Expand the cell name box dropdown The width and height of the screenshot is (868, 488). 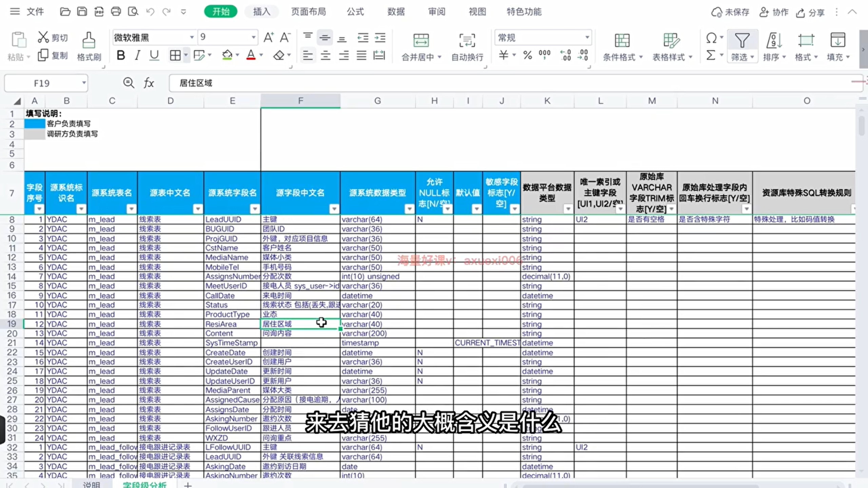[84, 83]
